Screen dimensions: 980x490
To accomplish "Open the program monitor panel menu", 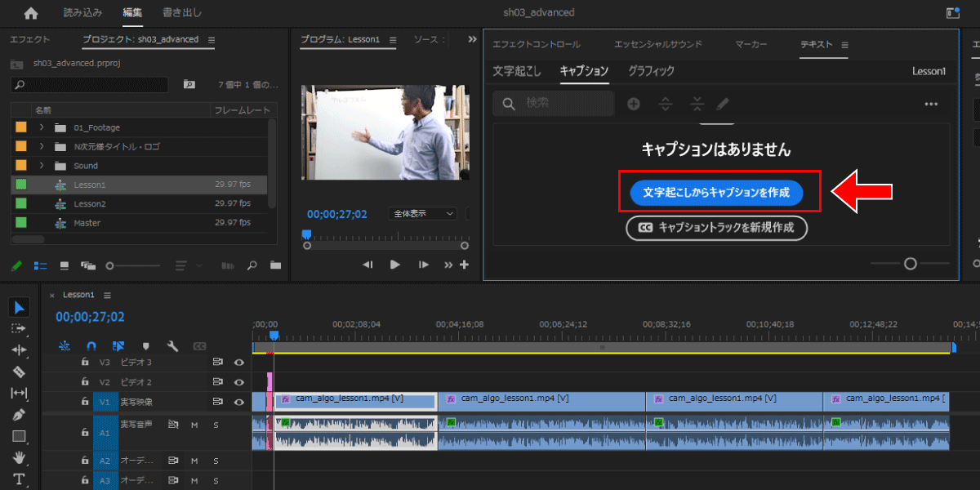I will pyautogui.click(x=393, y=39).
